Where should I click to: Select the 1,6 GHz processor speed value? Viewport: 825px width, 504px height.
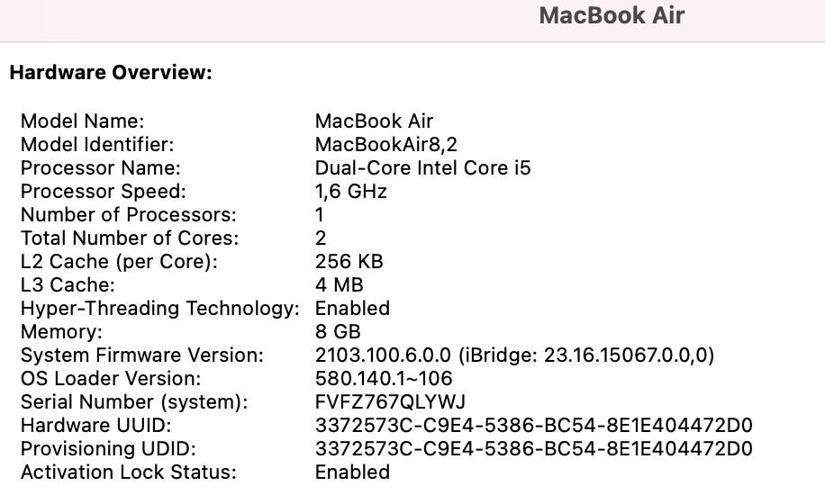tap(351, 192)
